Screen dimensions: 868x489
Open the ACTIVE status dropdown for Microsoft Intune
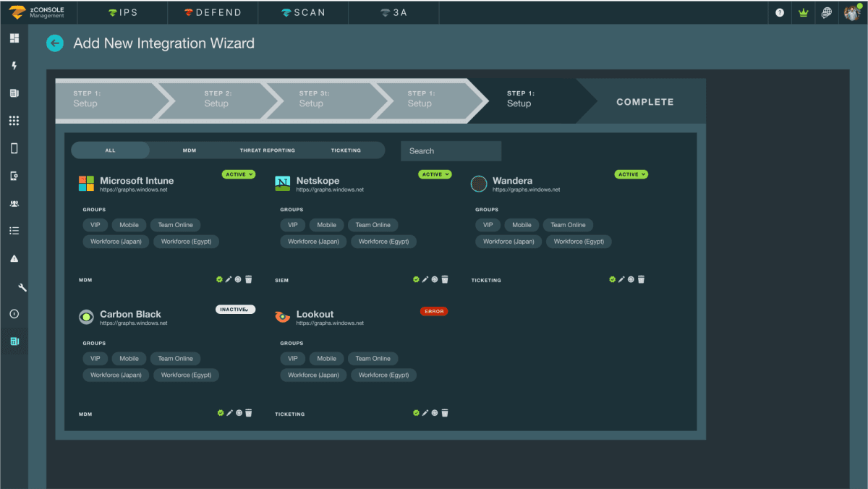[238, 174]
